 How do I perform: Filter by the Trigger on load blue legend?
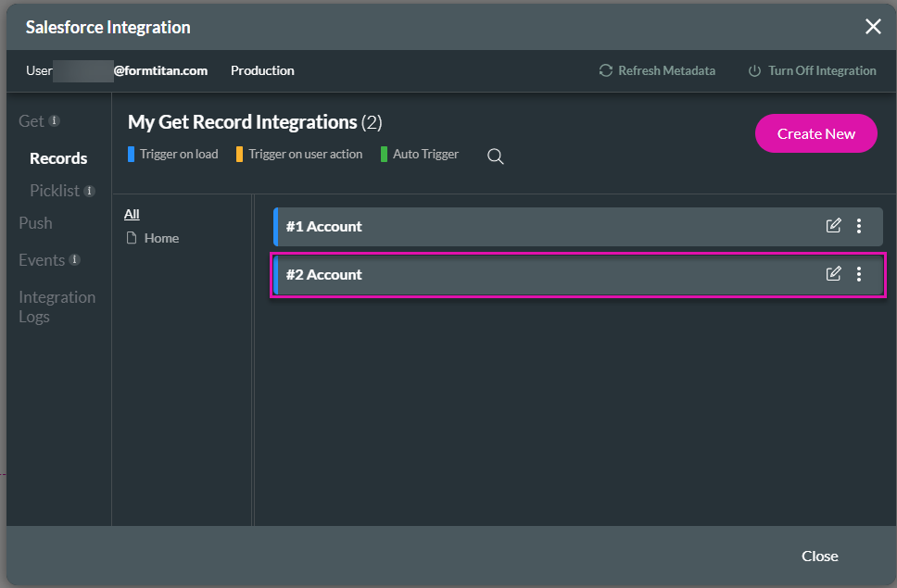pyautogui.click(x=172, y=155)
